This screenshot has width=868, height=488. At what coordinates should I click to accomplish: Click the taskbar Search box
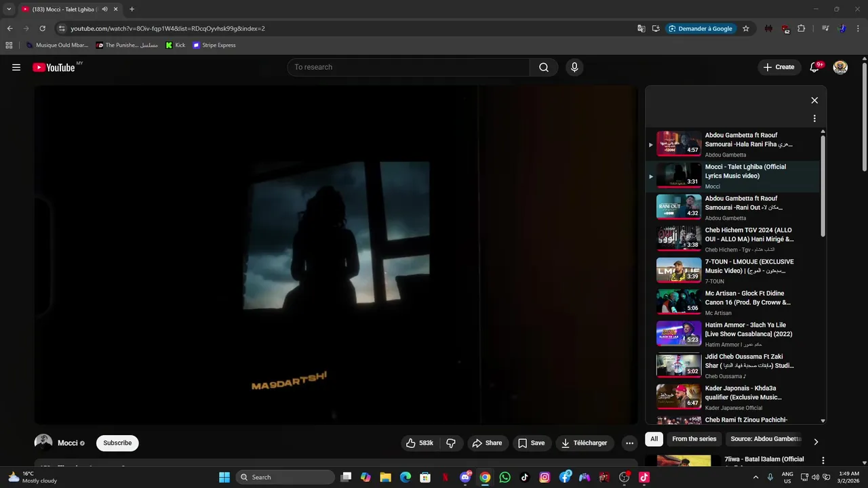[x=285, y=477]
